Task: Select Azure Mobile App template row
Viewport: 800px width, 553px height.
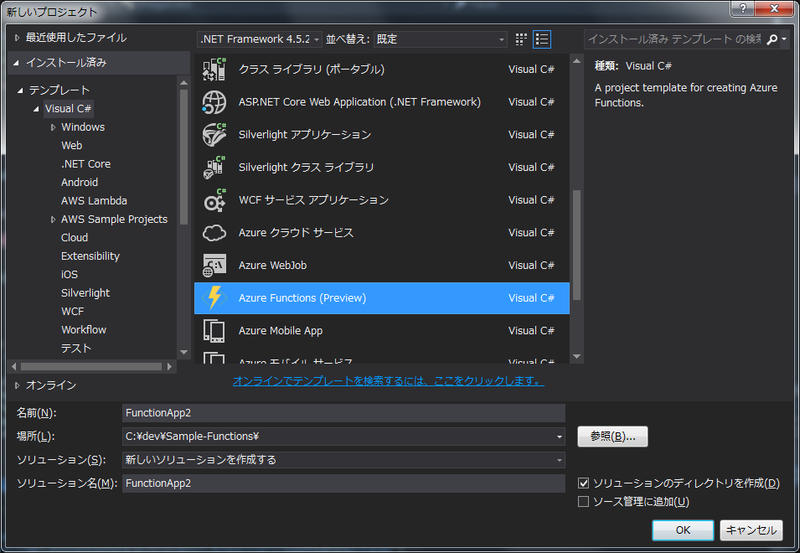Action: coord(382,331)
